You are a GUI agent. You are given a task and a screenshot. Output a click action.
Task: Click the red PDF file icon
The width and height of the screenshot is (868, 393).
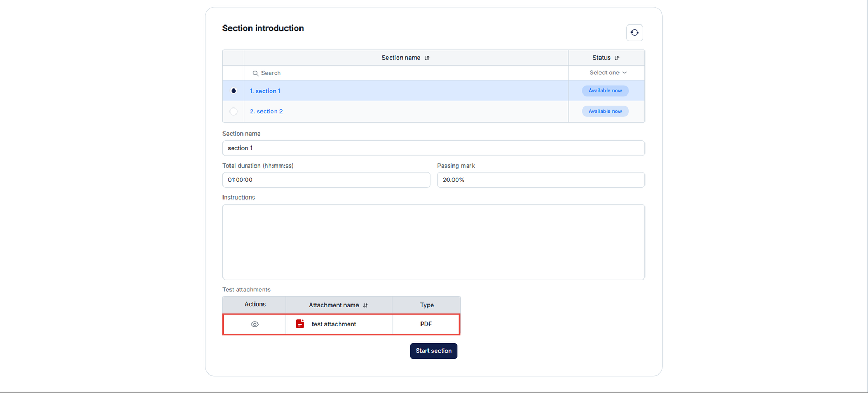coord(300,324)
